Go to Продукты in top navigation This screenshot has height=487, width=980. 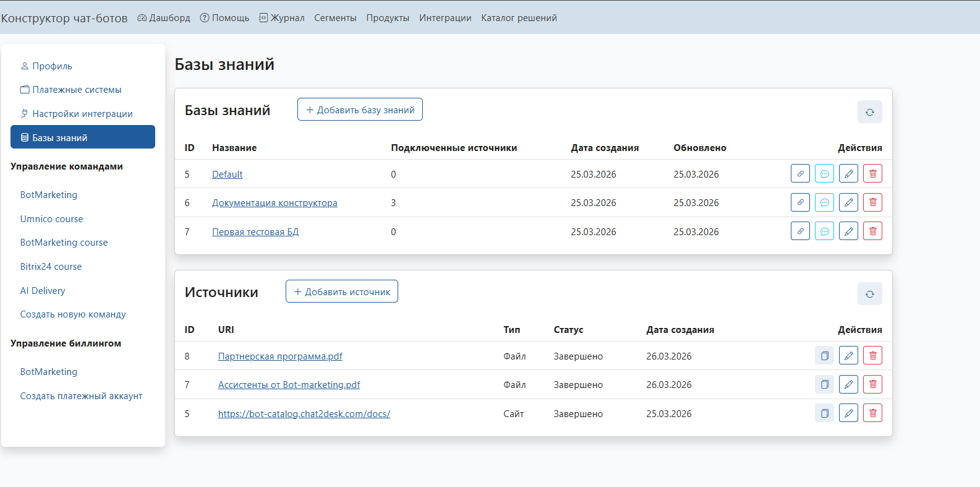click(x=388, y=18)
